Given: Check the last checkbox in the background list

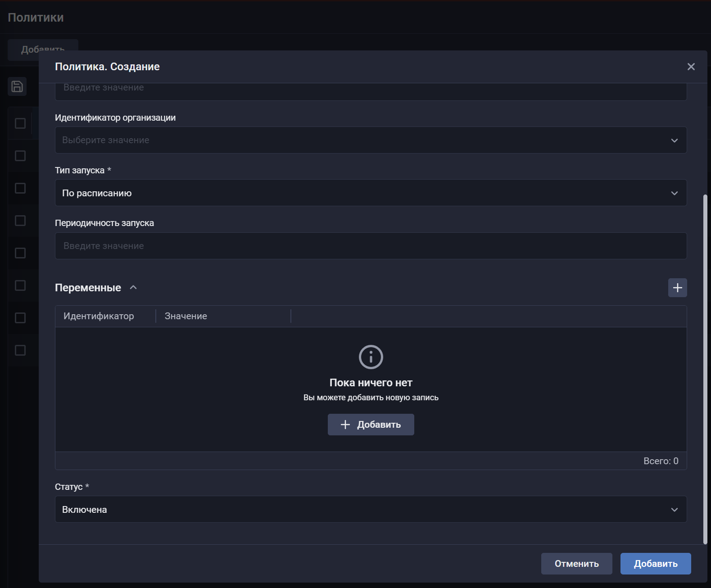Looking at the screenshot, I should click(20, 350).
